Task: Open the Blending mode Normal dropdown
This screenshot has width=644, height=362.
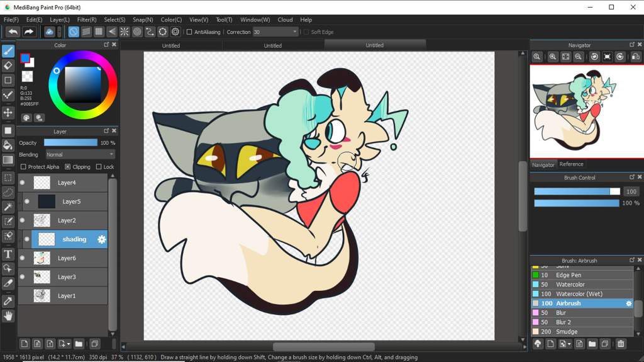Action: (80, 155)
